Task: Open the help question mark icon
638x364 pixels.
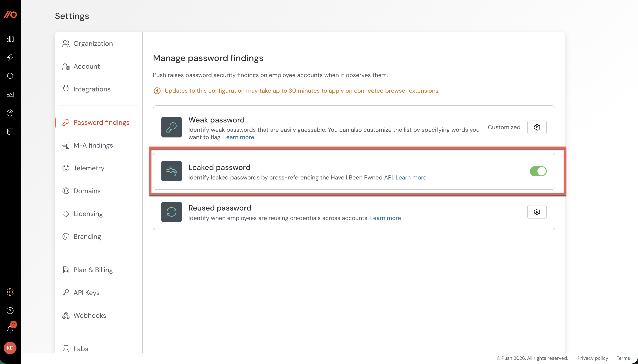Action: pyautogui.click(x=10, y=311)
